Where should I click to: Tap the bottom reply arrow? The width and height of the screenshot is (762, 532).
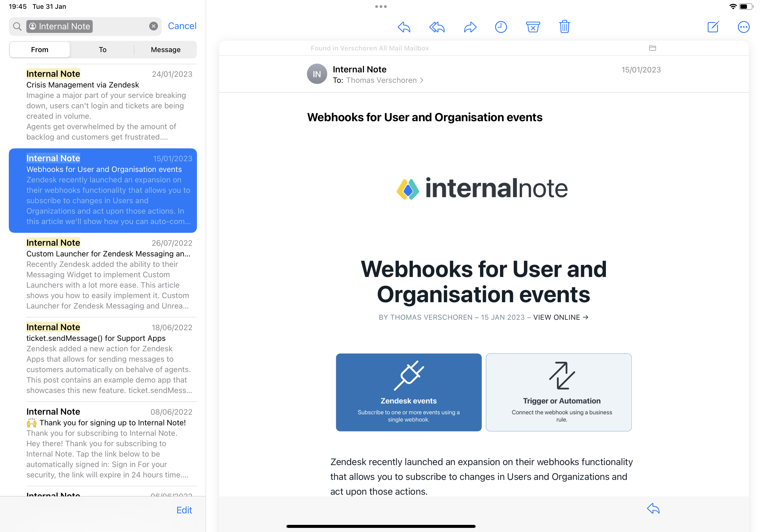653,508
